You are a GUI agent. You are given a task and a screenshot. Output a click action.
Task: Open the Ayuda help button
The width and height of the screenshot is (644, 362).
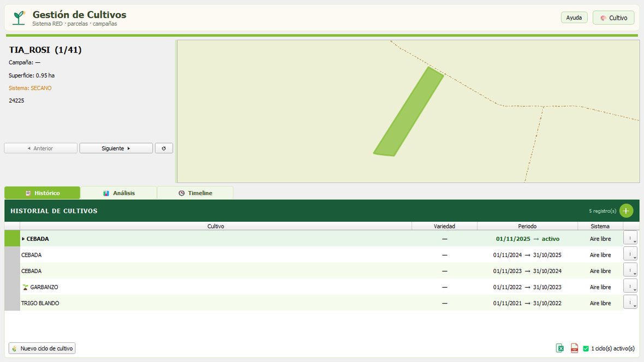[574, 17]
